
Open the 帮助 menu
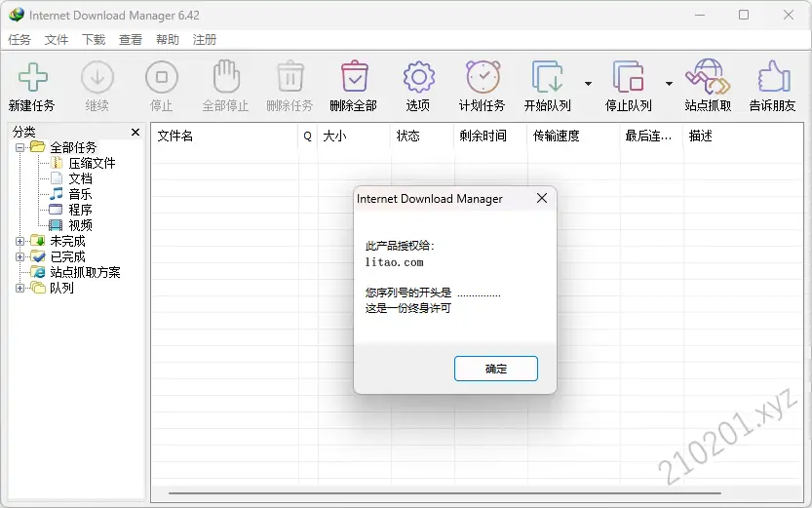pos(168,40)
